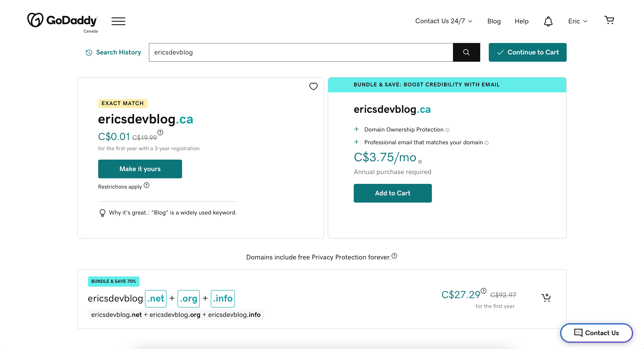Viewport: 644px width, 349px height.
Task: Click info icon beside Domain Ownership Protection
Action: coord(447,130)
